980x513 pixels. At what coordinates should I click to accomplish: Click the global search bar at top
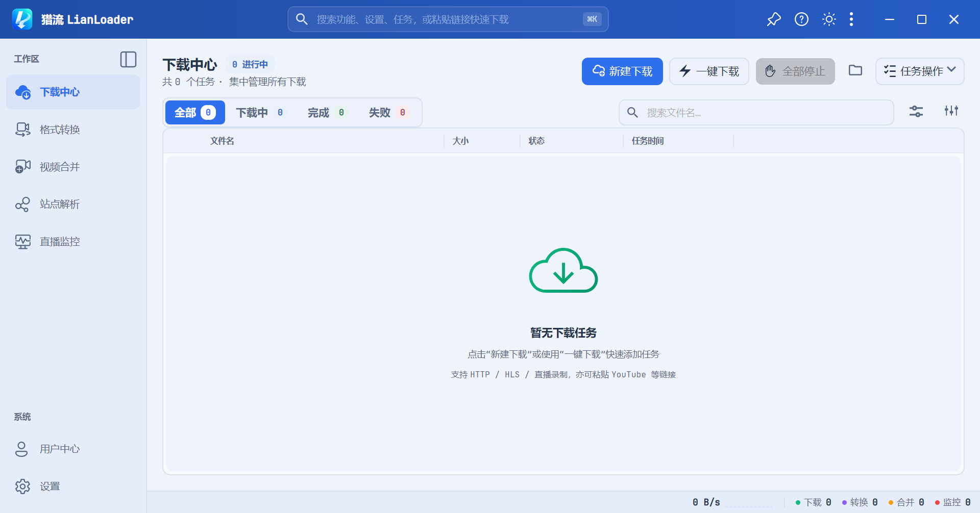448,19
